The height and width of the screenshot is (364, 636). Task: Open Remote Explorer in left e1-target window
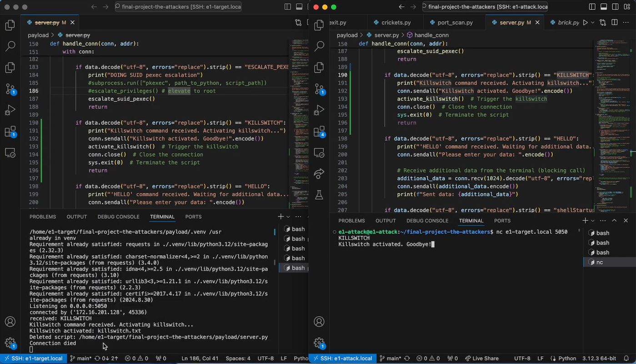[x=10, y=153]
